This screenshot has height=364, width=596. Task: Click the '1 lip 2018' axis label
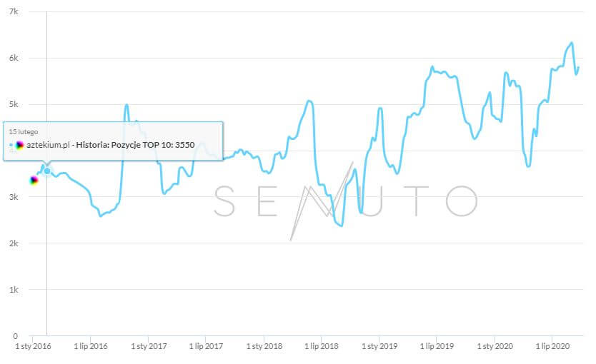[x=322, y=346]
